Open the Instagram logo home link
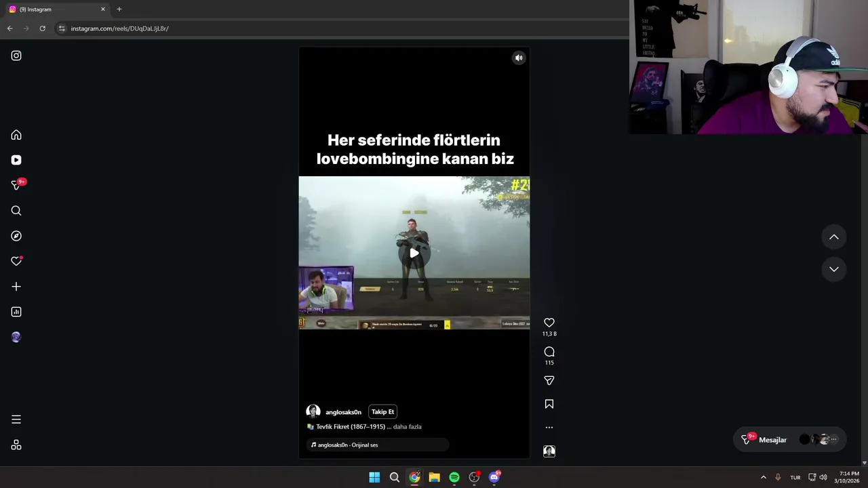This screenshot has width=868, height=488. (16, 56)
